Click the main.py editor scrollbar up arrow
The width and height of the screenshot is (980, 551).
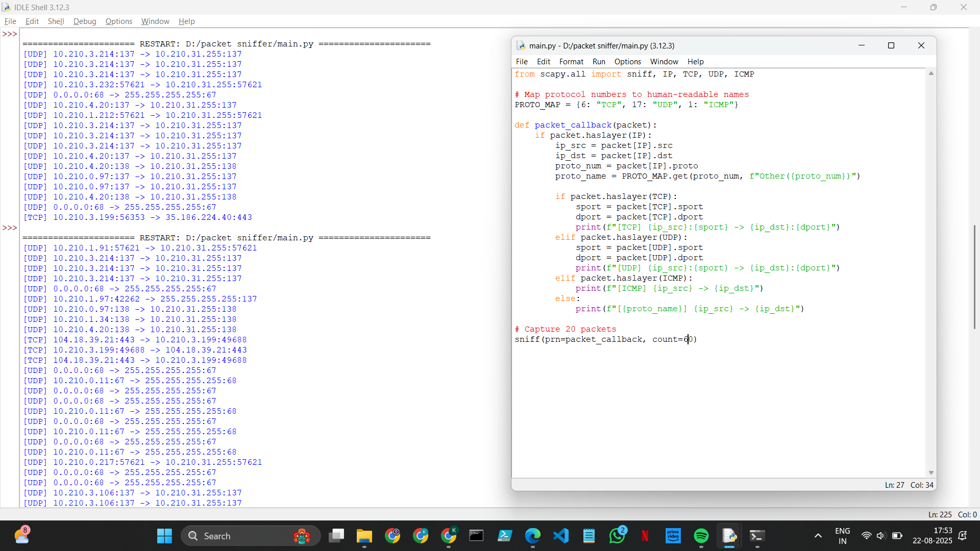coord(931,73)
